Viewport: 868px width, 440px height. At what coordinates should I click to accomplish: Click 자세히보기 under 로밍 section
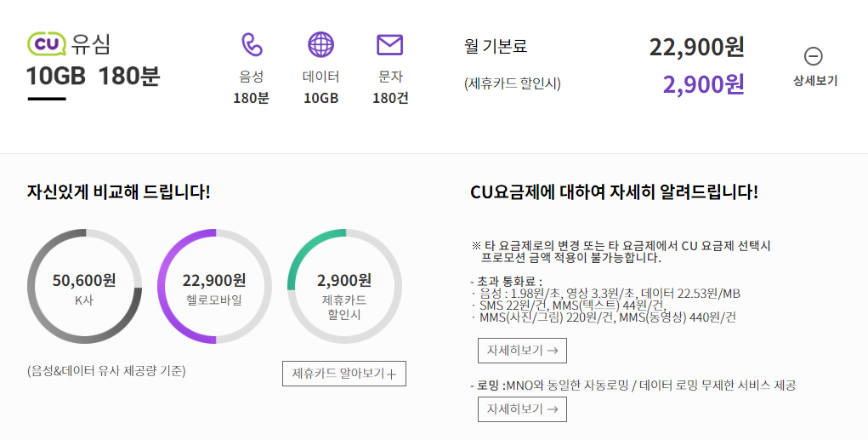click(x=522, y=409)
